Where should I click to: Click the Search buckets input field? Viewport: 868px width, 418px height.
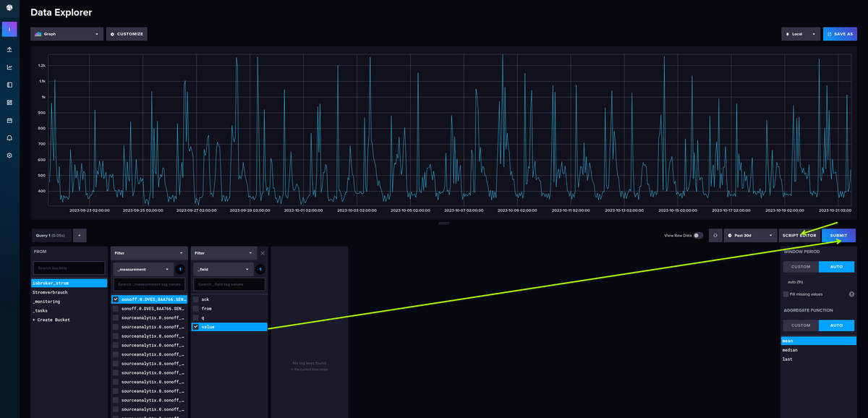click(x=69, y=268)
